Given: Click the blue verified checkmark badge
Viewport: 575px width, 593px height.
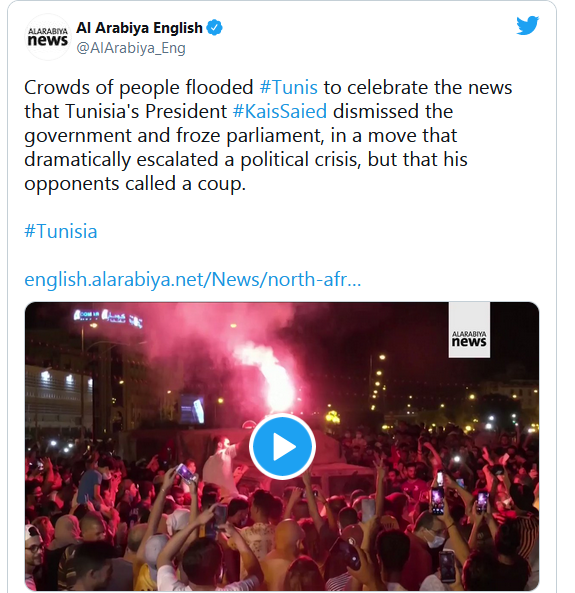Looking at the screenshot, I should [214, 28].
